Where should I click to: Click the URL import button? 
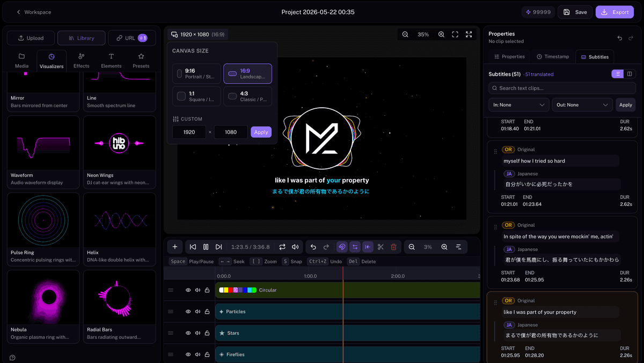[132, 38]
